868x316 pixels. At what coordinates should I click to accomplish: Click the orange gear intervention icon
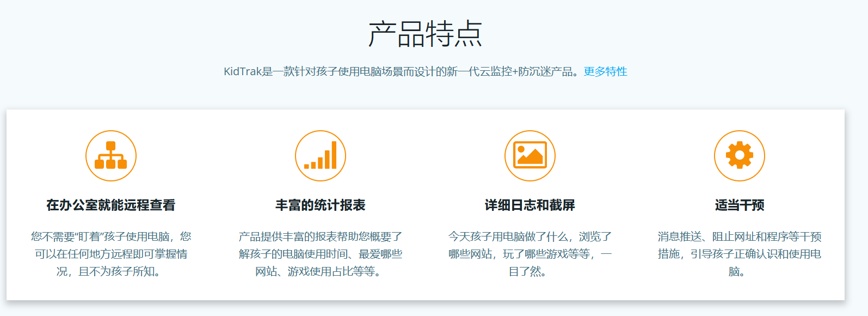point(740,156)
